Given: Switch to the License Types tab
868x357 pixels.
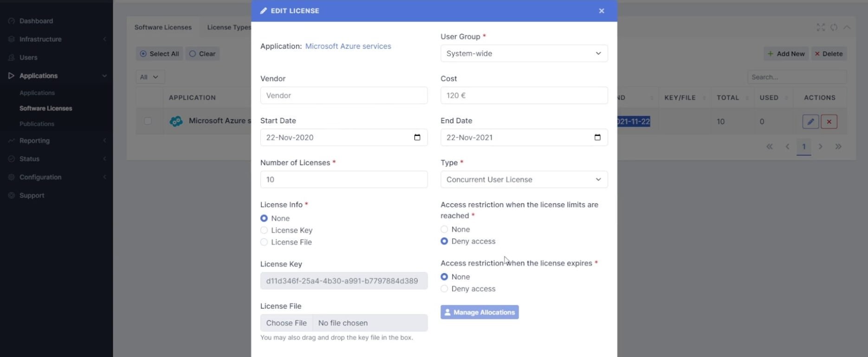Looking at the screenshot, I should click(x=229, y=27).
